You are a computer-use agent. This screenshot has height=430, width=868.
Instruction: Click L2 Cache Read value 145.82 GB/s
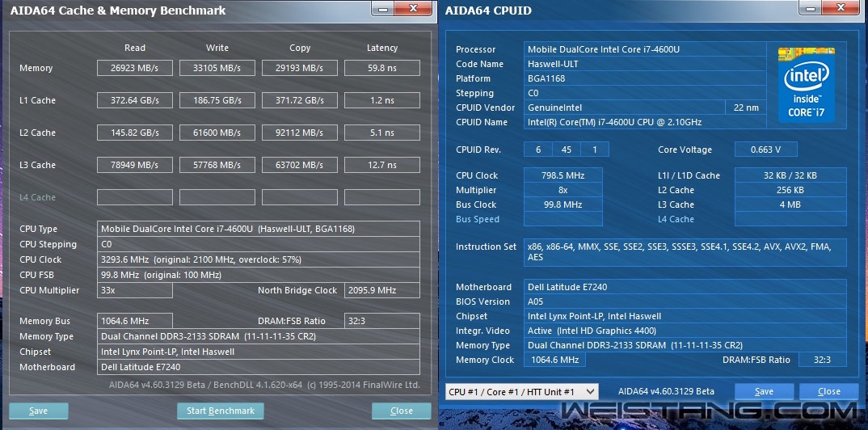(x=134, y=133)
